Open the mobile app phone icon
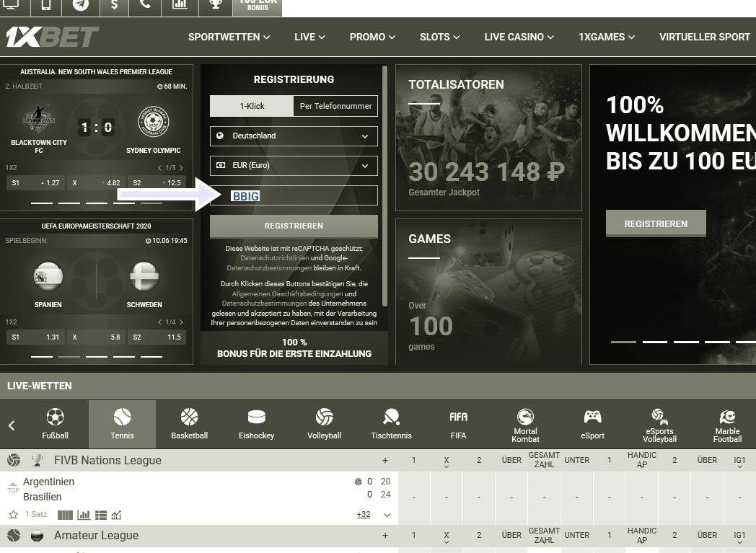Image resolution: width=756 pixels, height=553 pixels. tap(46, 5)
